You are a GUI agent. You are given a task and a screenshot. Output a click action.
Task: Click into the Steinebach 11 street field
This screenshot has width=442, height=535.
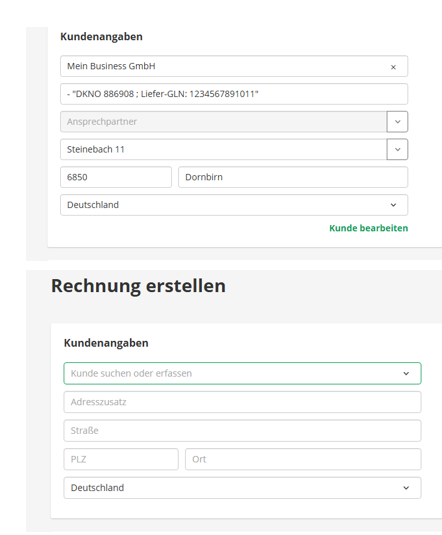224,149
